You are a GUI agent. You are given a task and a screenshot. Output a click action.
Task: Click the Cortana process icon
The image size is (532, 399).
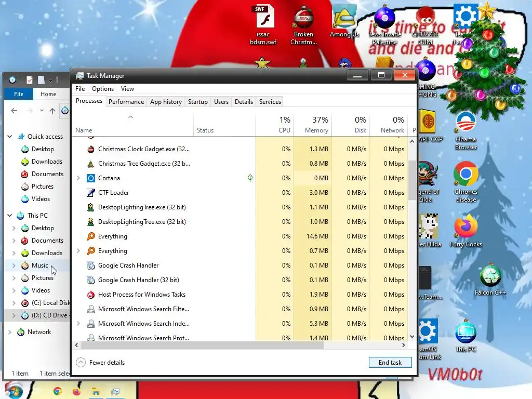[90, 178]
